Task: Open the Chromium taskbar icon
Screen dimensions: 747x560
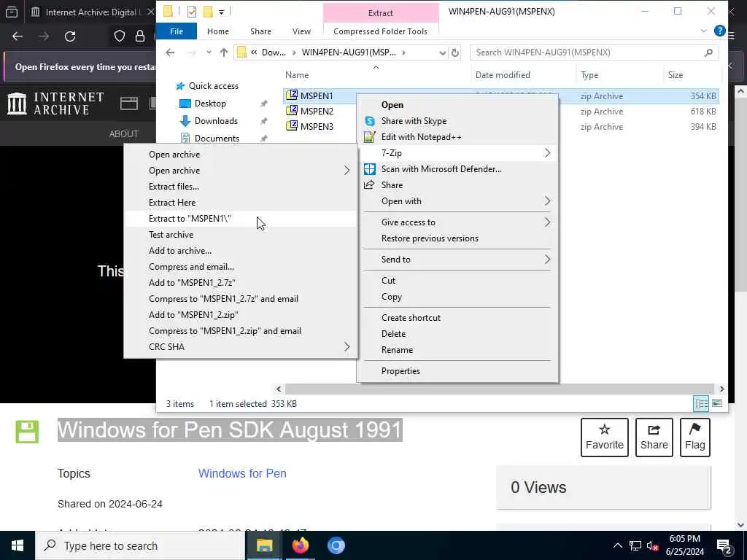Action: coord(336,545)
